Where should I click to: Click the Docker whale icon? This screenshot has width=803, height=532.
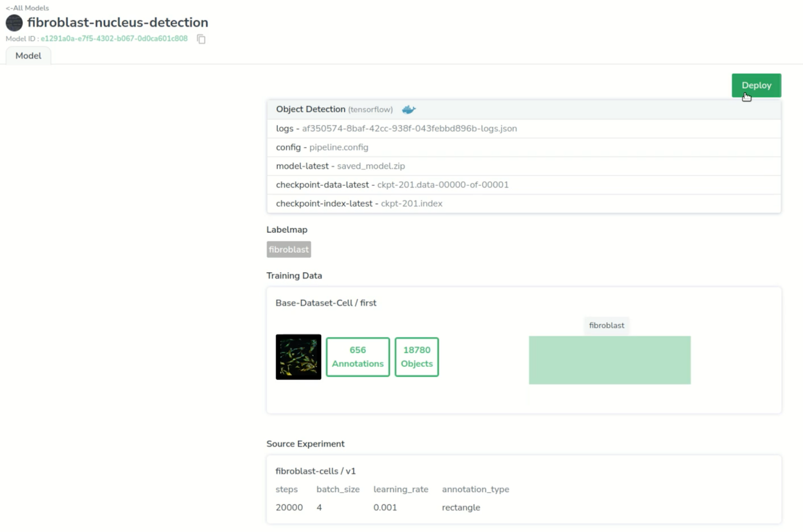point(408,109)
